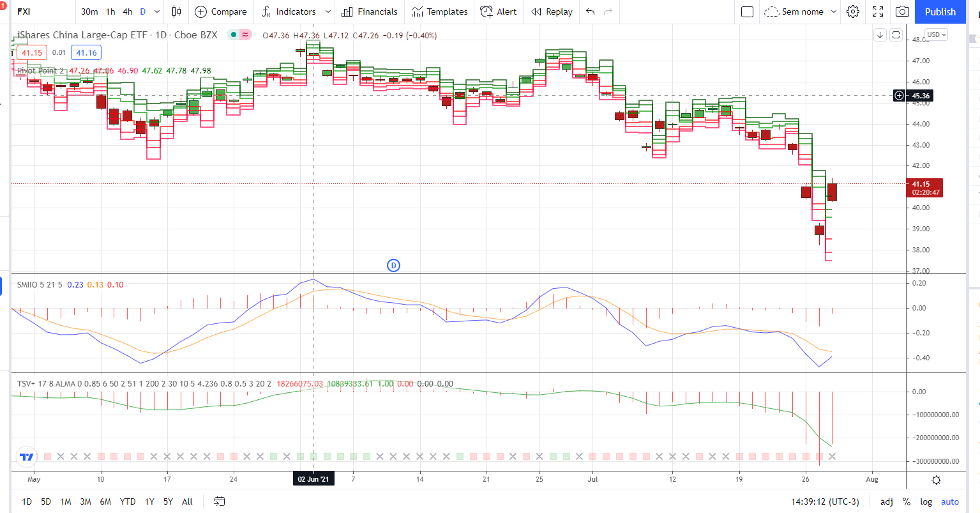Click the plus icon beside 45.36 price label
The height and width of the screenshot is (513, 980).
click(x=900, y=96)
